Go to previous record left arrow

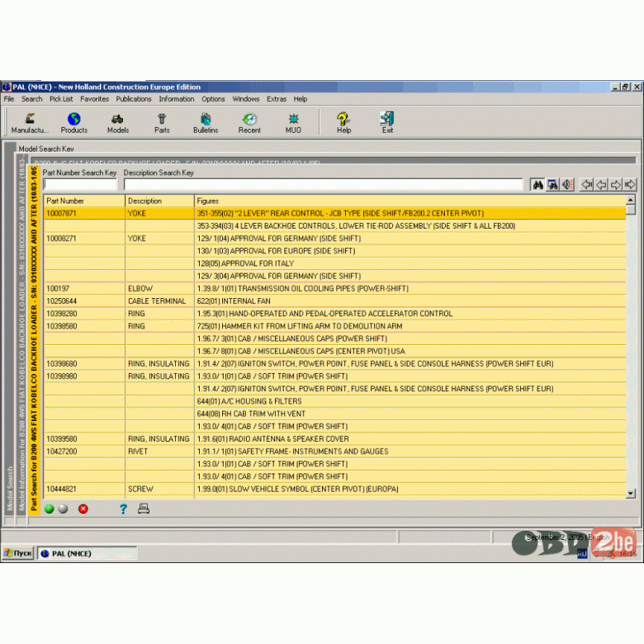click(x=601, y=185)
